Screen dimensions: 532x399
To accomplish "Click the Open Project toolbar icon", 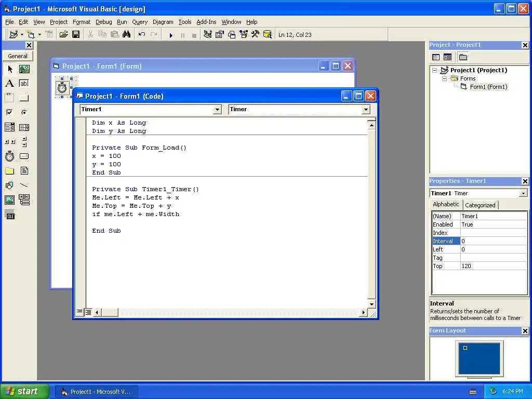I will 63,34.
